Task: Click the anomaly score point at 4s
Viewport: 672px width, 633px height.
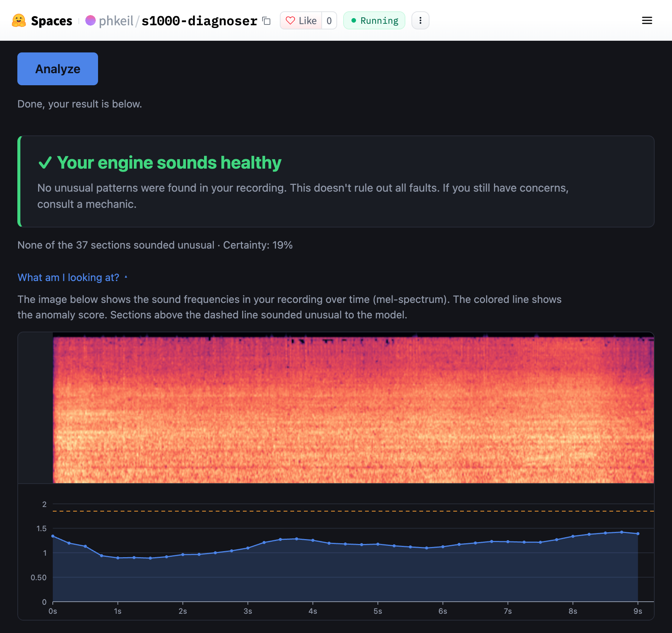Action: 313,540
